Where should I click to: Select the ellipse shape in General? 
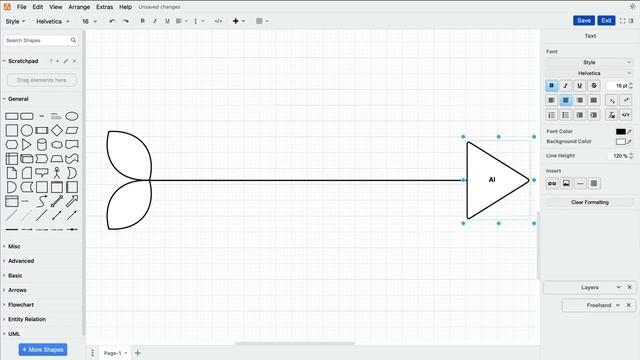coord(72,116)
